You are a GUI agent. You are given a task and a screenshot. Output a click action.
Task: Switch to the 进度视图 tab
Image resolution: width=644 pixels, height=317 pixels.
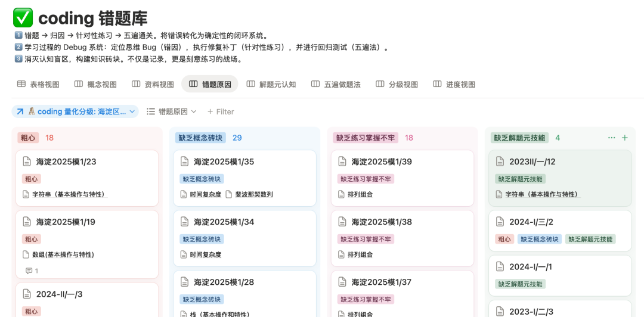(x=454, y=84)
